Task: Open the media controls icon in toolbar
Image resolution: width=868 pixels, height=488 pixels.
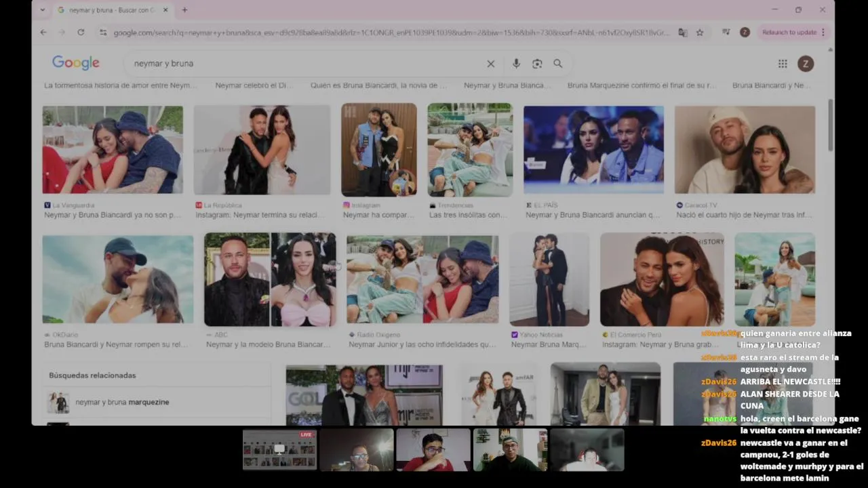Action: pyautogui.click(x=726, y=32)
